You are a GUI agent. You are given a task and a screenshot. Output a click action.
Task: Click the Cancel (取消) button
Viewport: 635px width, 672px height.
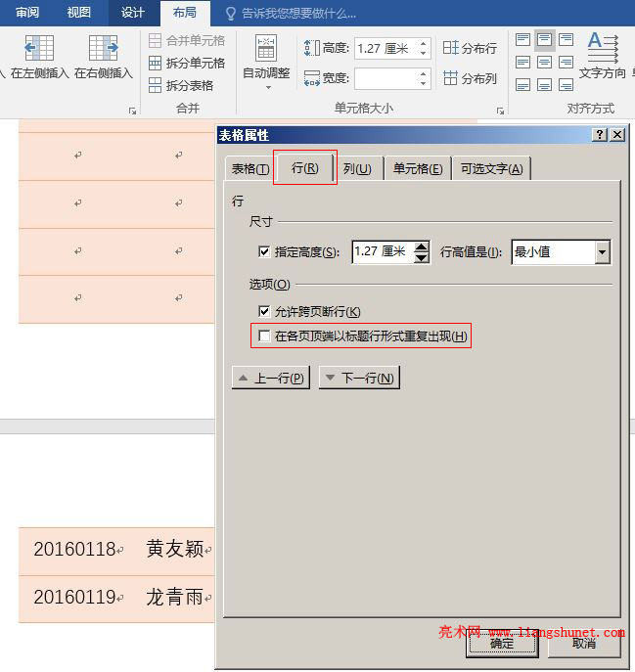click(584, 643)
